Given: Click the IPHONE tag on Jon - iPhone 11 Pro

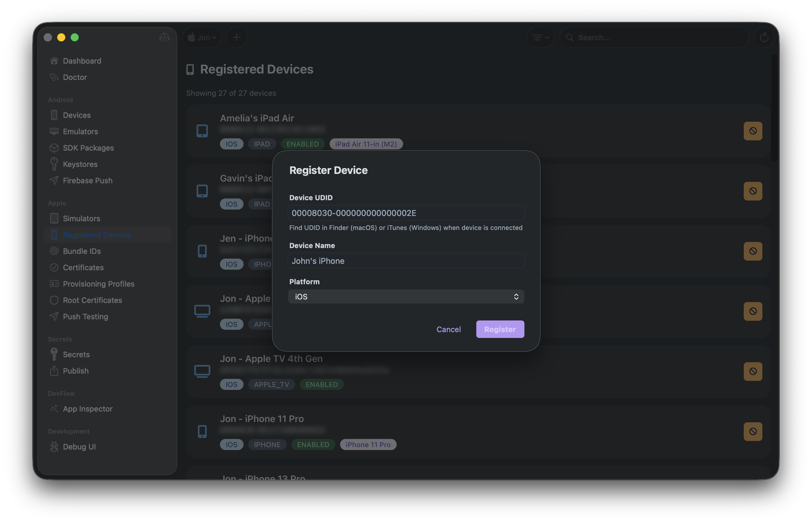Looking at the screenshot, I should point(267,444).
